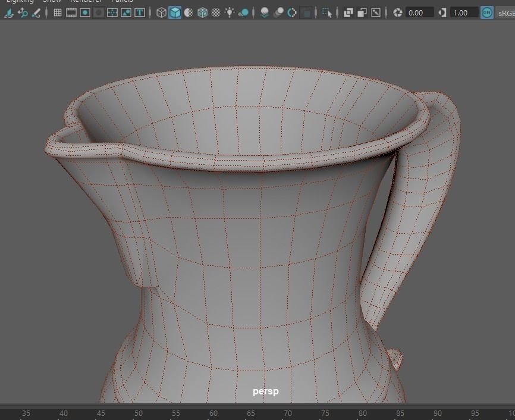The image size is (515, 420).
Task: Open the Grease Pencil tool
Action: coord(36,13)
